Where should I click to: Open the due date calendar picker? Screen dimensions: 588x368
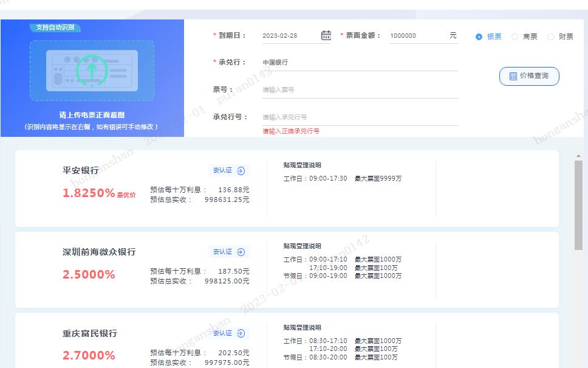pos(326,35)
